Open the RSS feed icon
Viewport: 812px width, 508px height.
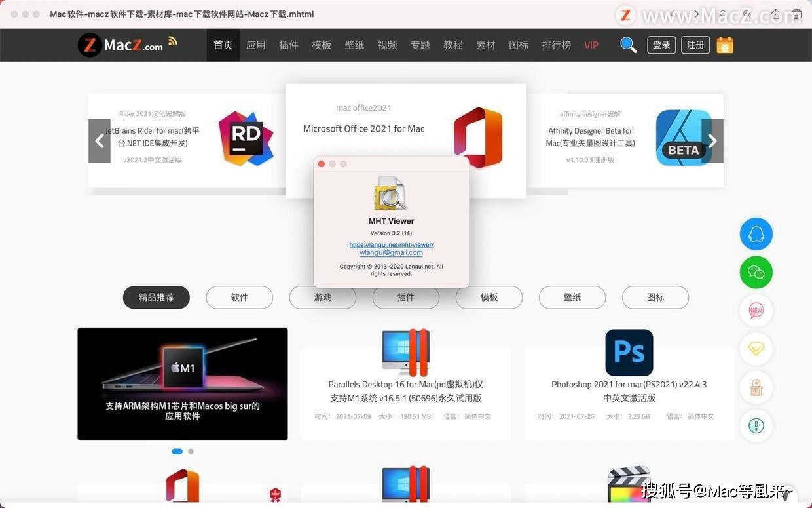[173, 41]
